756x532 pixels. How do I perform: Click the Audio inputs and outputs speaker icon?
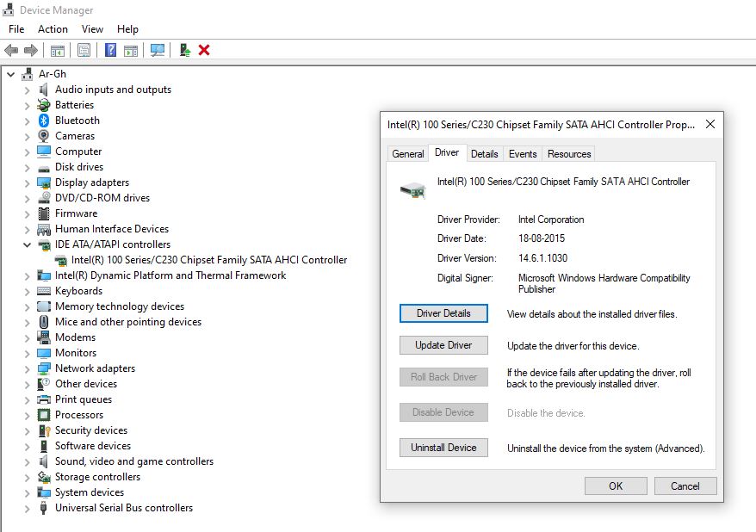(x=44, y=90)
